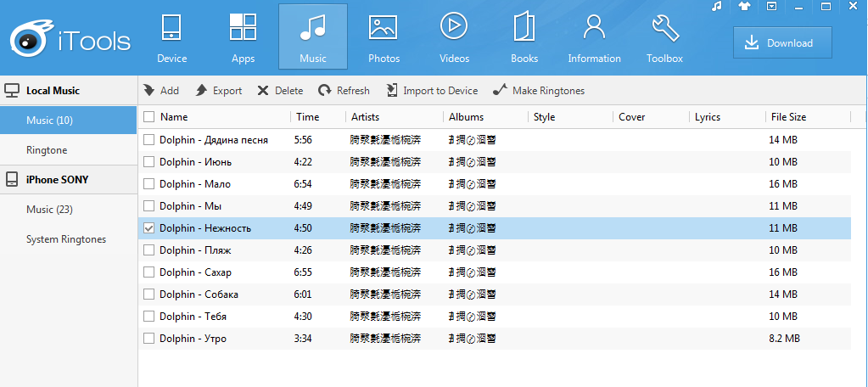Click Import to Device in the toolbar
Image resolution: width=868 pixels, height=387 pixels.
432,91
